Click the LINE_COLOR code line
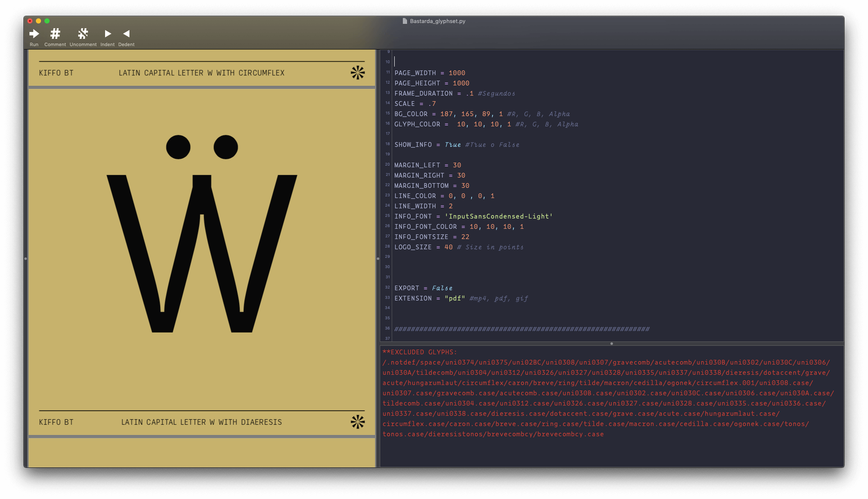The height and width of the screenshot is (499, 868). click(444, 196)
